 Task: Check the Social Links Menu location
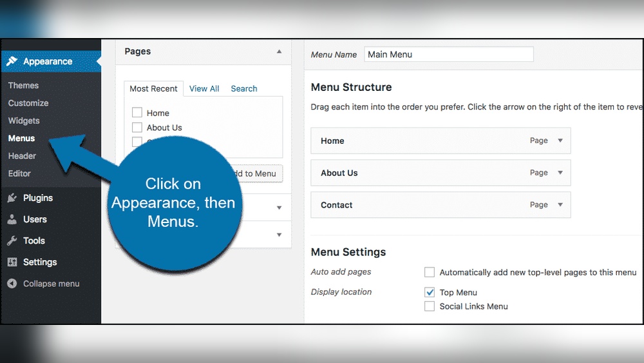coord(429,306)
